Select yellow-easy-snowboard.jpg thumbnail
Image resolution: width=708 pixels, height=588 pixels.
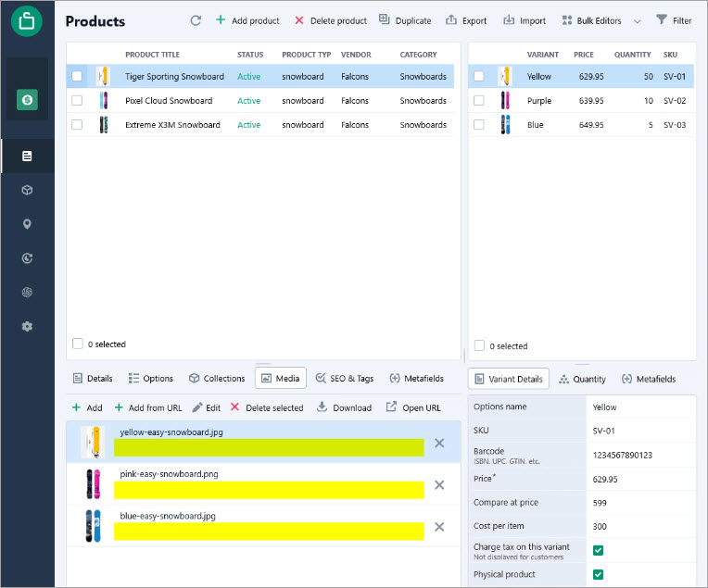click(x=93, y=443)
